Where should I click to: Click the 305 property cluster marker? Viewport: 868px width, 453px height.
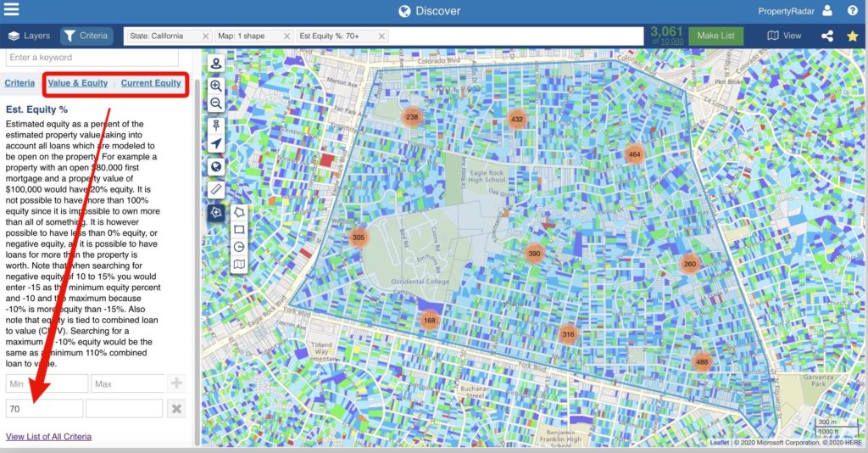pos(359,238)
